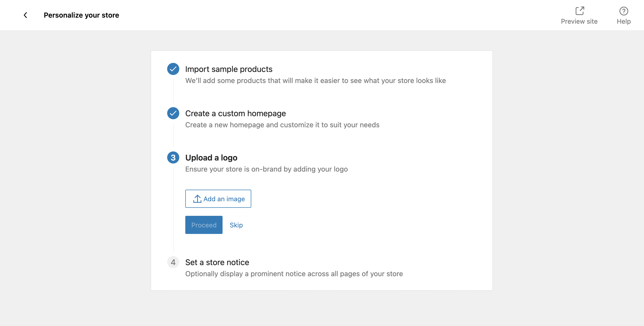This screenshot has width=644, height=326.
Task: Click Import sample products checkmark icon
Action: tap(173, 69)
